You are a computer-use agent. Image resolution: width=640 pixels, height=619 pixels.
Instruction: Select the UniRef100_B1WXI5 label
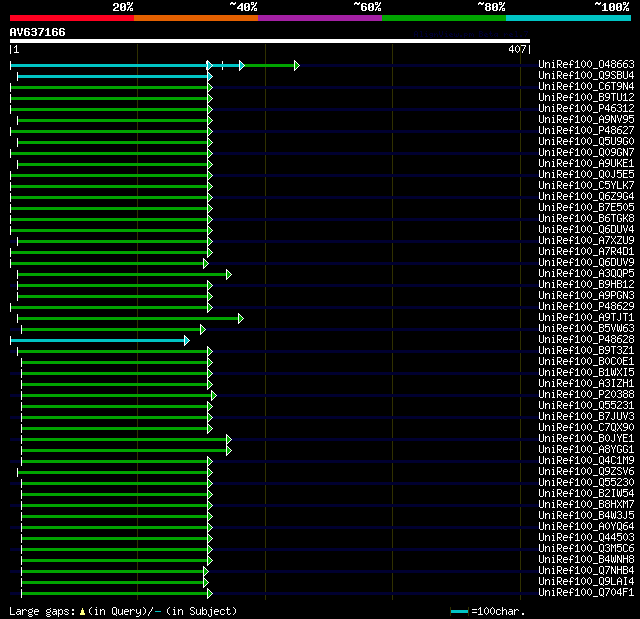click(x=586, y=373)
